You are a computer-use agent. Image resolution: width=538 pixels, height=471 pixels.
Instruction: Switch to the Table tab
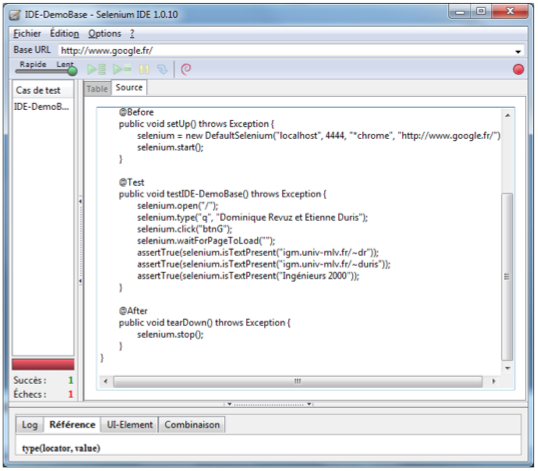97,89
